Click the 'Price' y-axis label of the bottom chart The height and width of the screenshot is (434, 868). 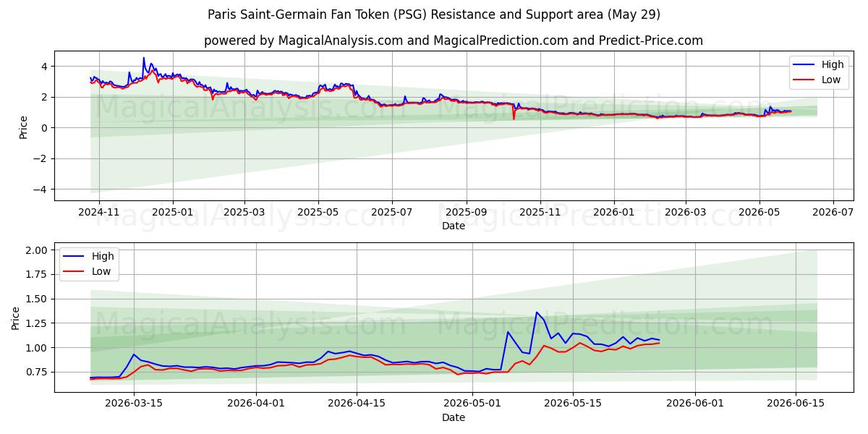16,318
